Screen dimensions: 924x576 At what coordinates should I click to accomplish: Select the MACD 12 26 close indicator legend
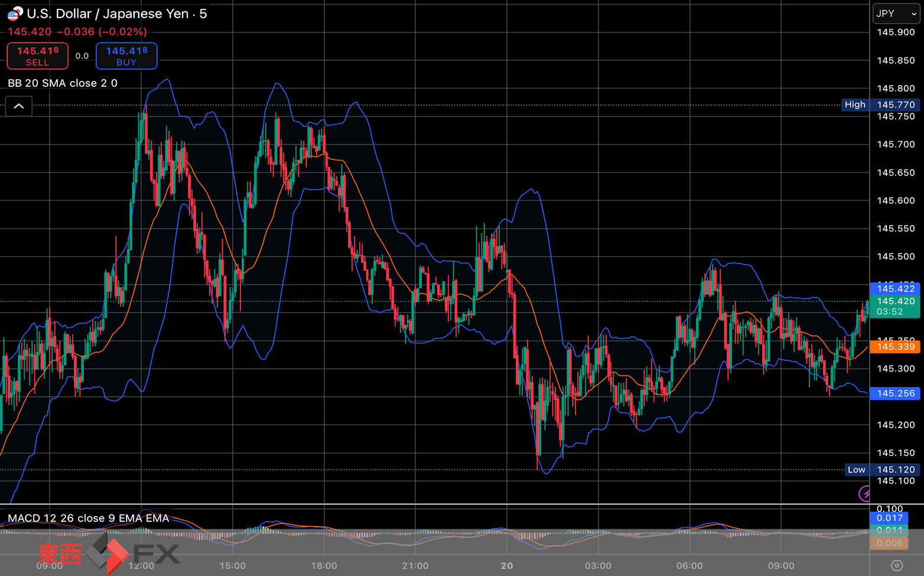89,518
